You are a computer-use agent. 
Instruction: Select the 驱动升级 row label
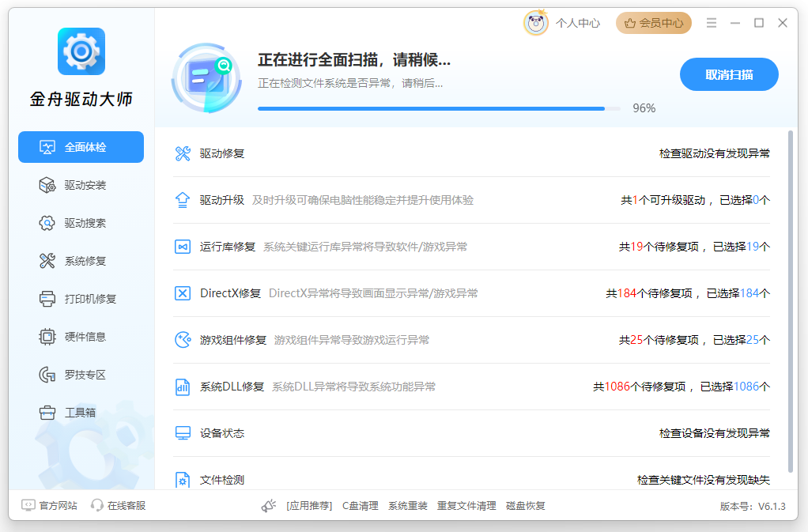[222, 200]
